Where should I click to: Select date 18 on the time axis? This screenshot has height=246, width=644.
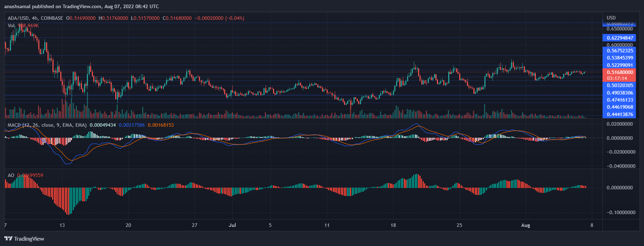pos(393,225)
